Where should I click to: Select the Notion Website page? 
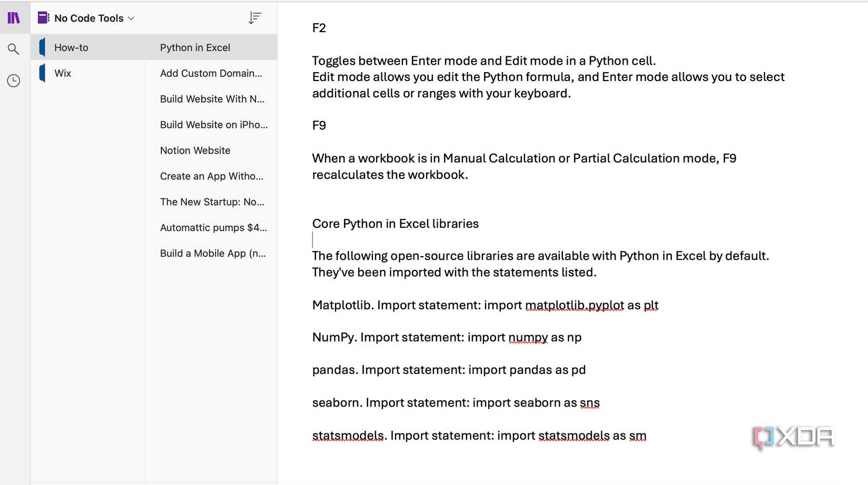click(195, 150)
